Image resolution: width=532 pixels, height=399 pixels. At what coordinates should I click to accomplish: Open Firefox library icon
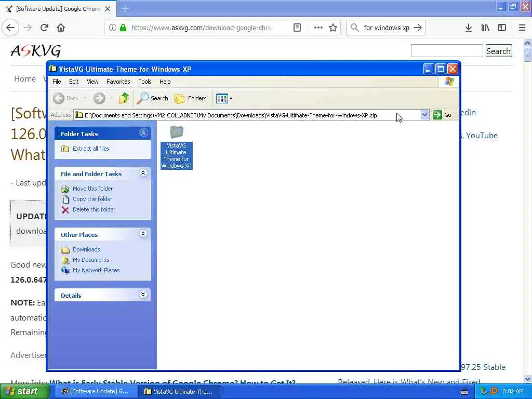485,28
